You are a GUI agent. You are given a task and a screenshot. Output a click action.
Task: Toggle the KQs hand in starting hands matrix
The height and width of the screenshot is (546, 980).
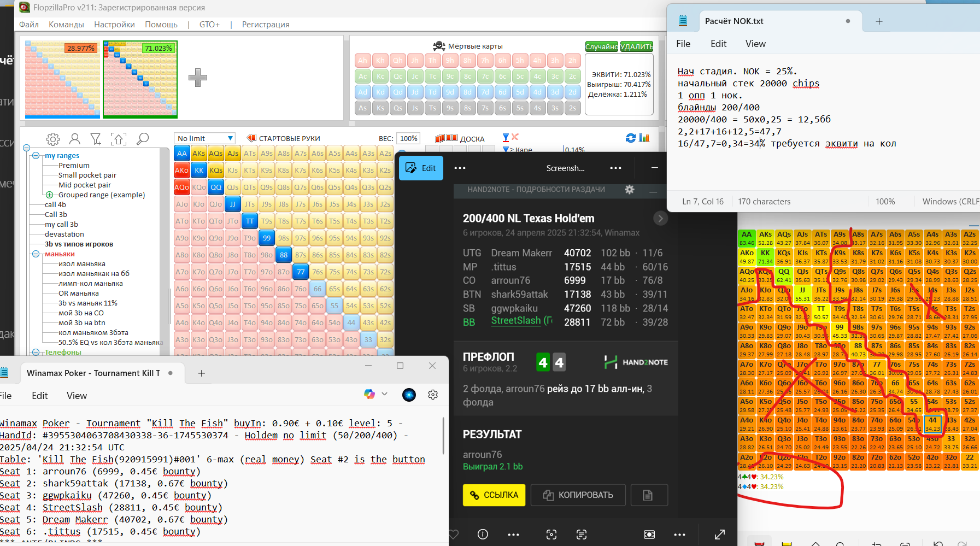coord(216,171)
